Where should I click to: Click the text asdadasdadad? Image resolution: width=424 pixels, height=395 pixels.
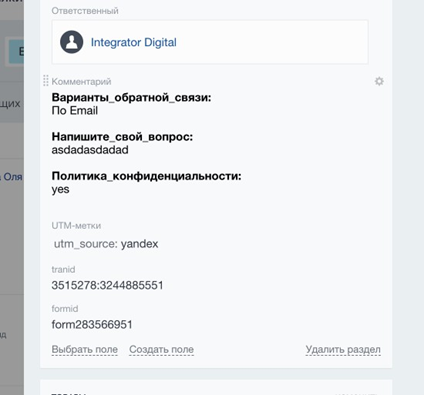coord(90,150)
